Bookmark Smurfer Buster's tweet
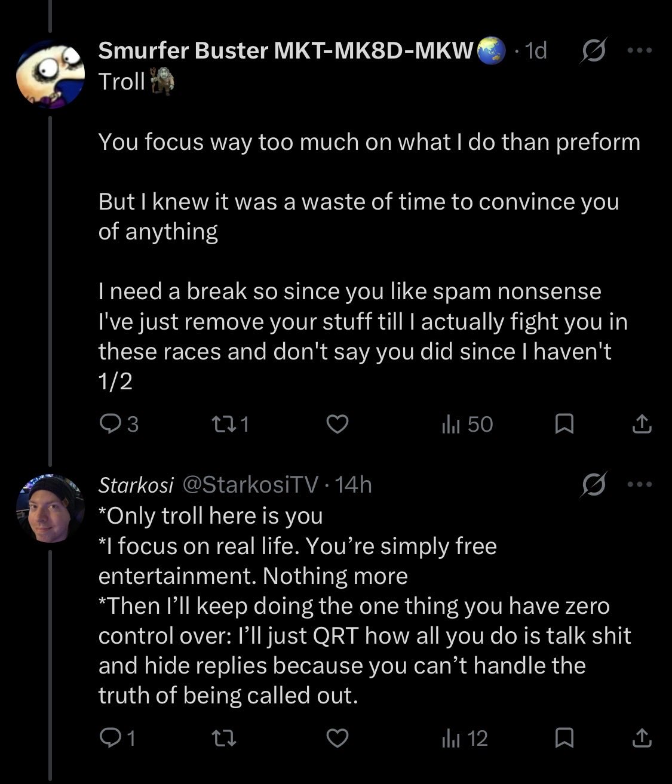 click(x=564, y=424)
